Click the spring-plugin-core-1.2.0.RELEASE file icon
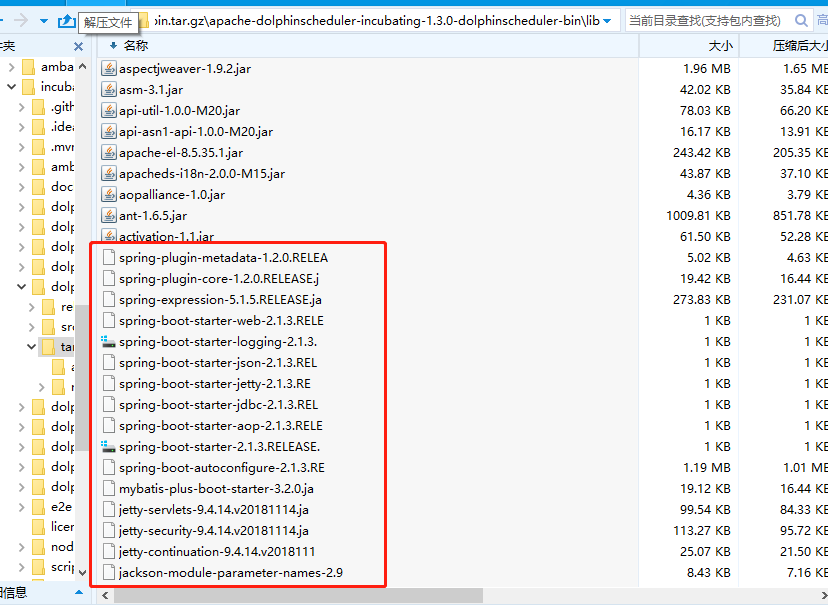Screen dimensions: 828x605 [x=109, y=278]
